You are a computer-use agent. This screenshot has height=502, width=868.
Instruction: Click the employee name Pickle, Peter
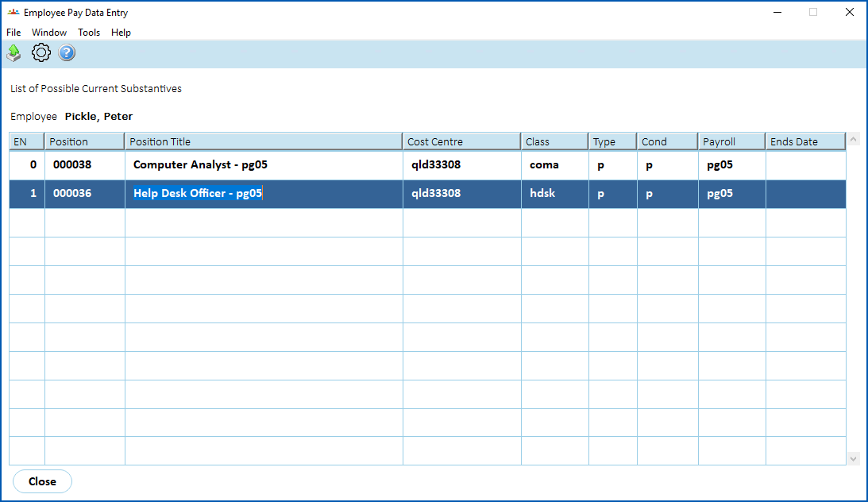tap(98, 116)
